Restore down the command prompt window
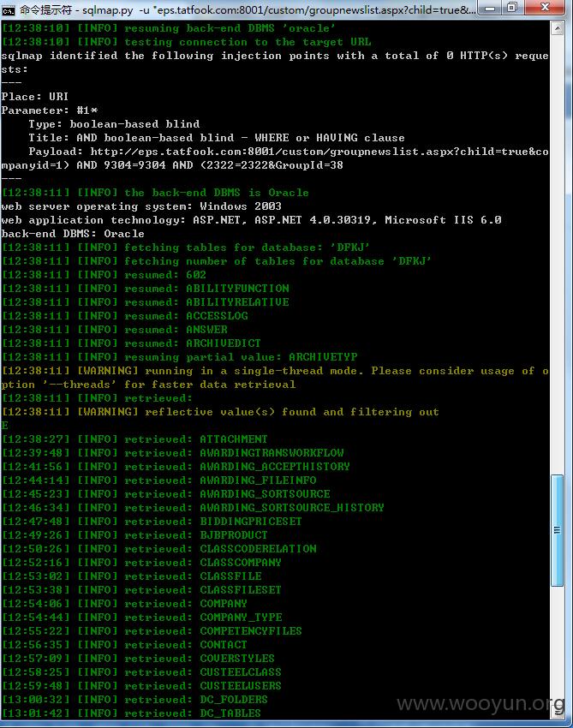The height and width of the screenshot is (728, 573). click(x=511, y=8)
